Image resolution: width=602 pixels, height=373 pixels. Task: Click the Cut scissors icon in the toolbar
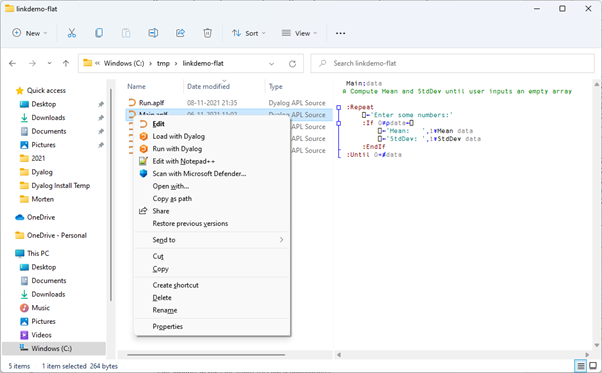pyautogui.click(x=72, y=33)
